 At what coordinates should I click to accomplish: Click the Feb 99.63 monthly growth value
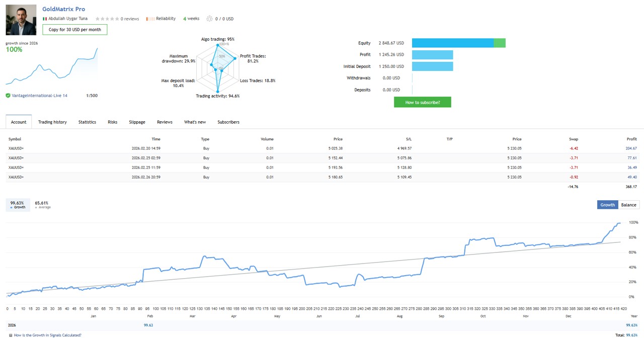tap(148, 325)
